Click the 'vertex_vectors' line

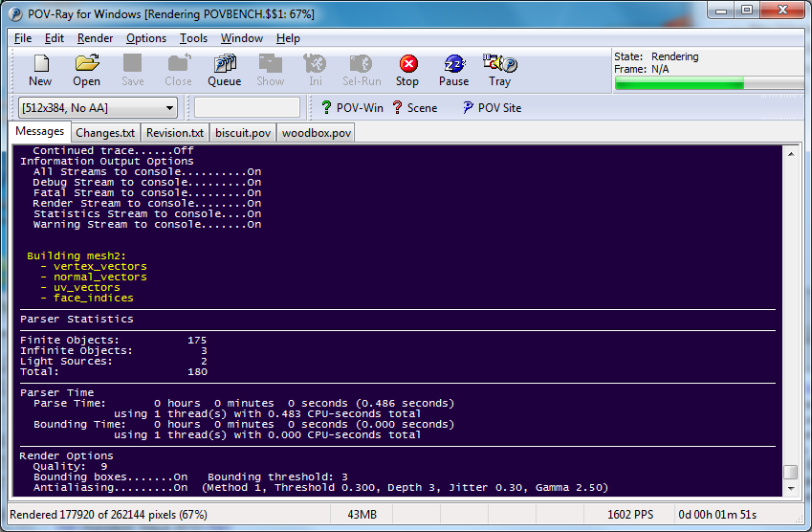tap(100, 266)
